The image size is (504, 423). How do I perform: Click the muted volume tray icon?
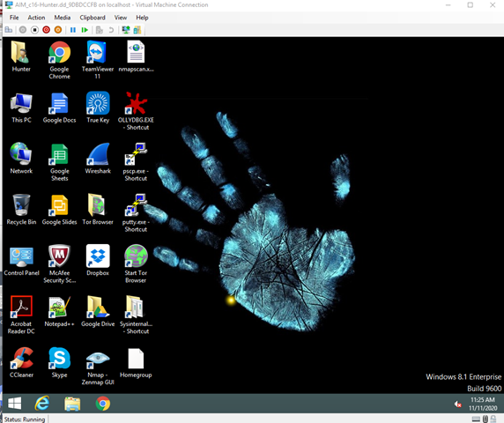click(x=458, y=404)
